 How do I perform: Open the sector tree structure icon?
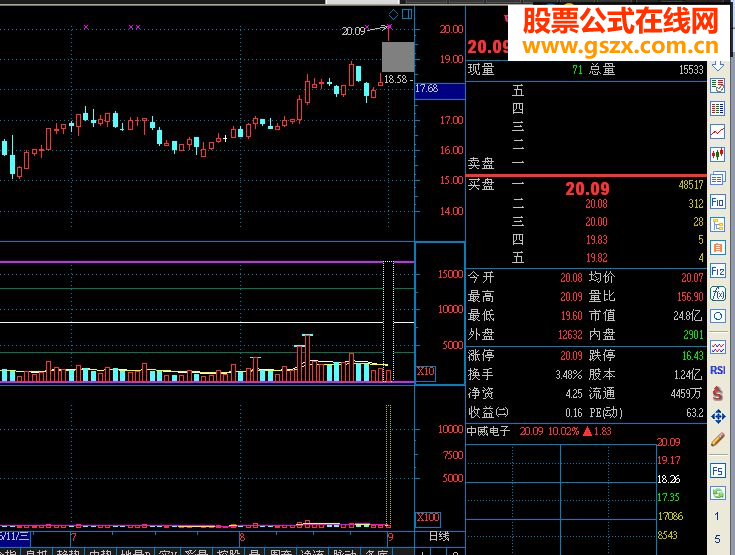click(x=718, y=225)
